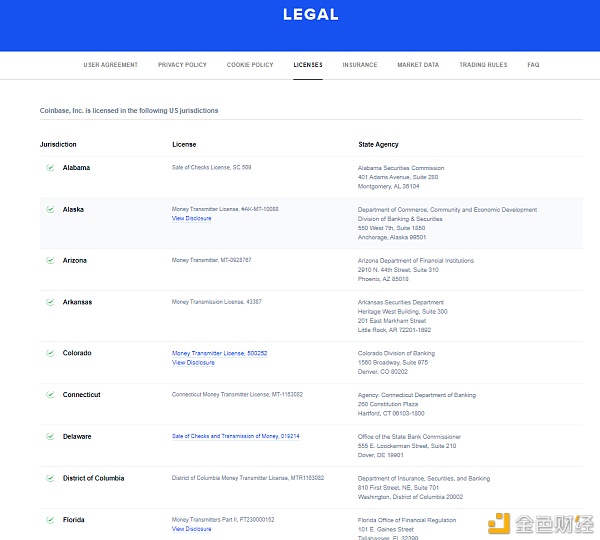Click Alaska's Division of Banking & Securities text

400,219
